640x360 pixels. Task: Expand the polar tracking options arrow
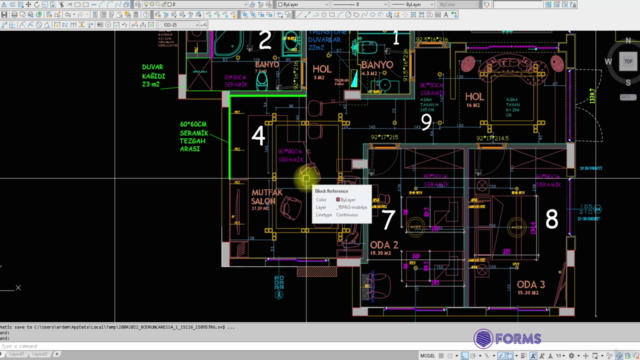480,356
